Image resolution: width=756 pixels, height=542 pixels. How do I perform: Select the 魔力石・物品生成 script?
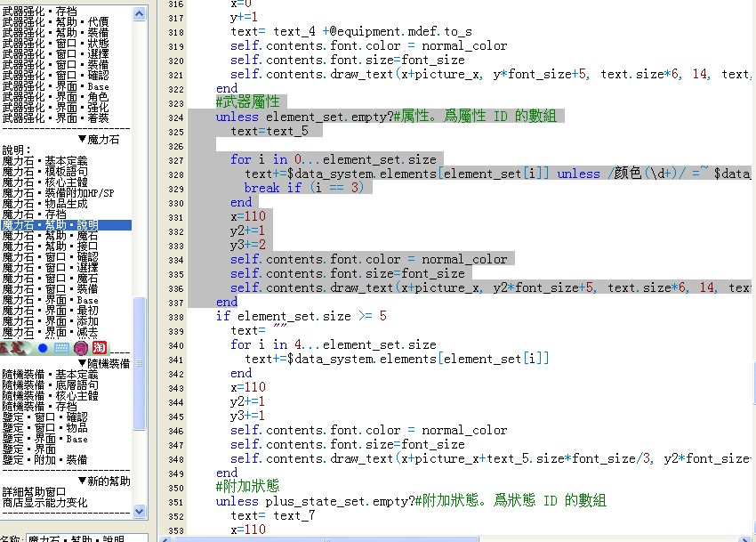(x=44, y=204)
